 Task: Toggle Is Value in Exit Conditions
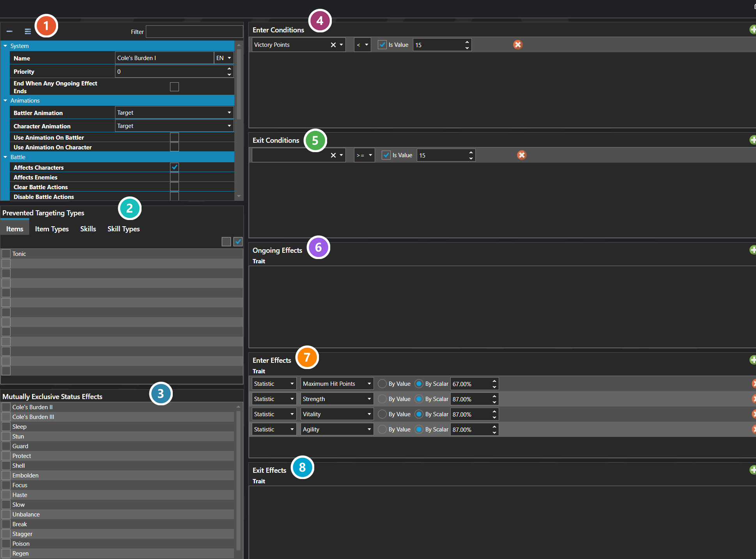(x=386, y=155)
